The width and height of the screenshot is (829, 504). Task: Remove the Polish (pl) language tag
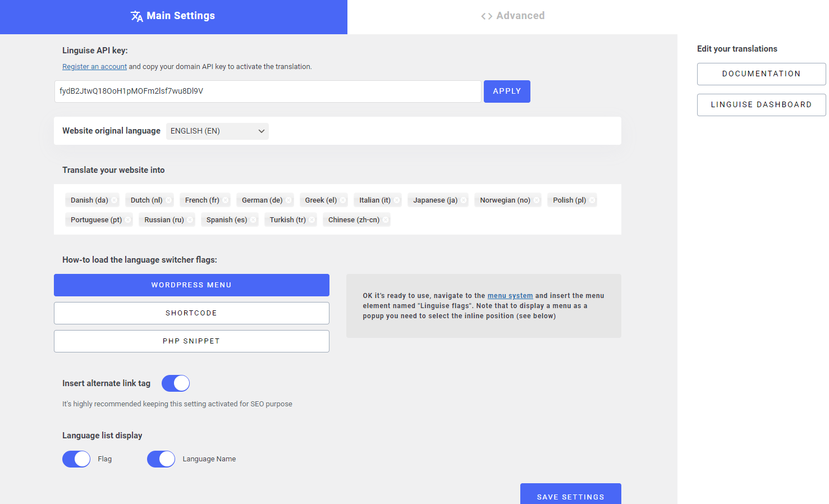(592, 200)
